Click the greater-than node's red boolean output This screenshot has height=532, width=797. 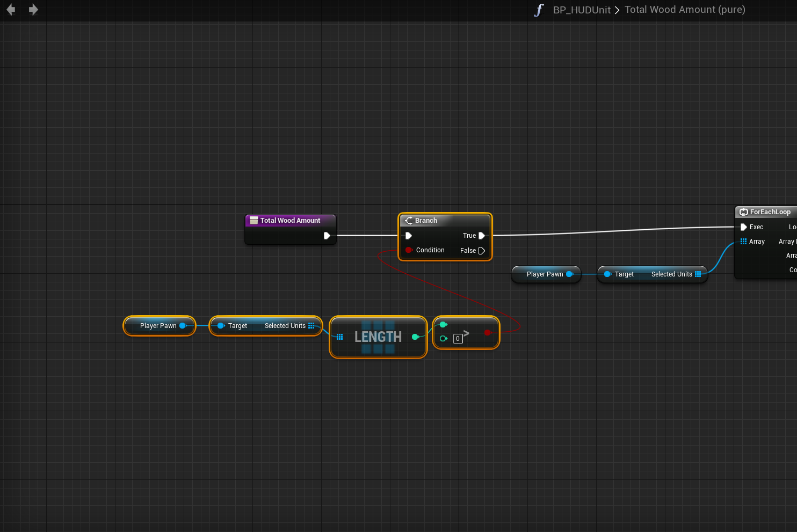click(x=487, y=333)
